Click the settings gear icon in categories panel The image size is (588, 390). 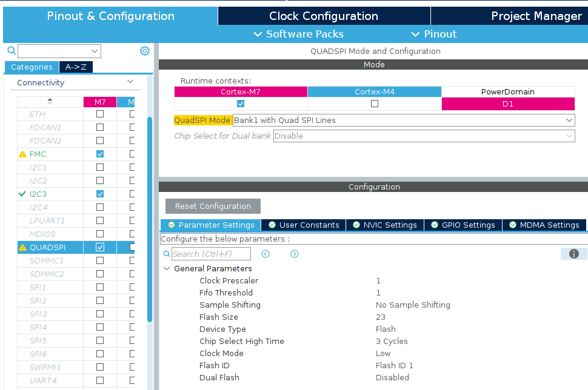(145, 51)
